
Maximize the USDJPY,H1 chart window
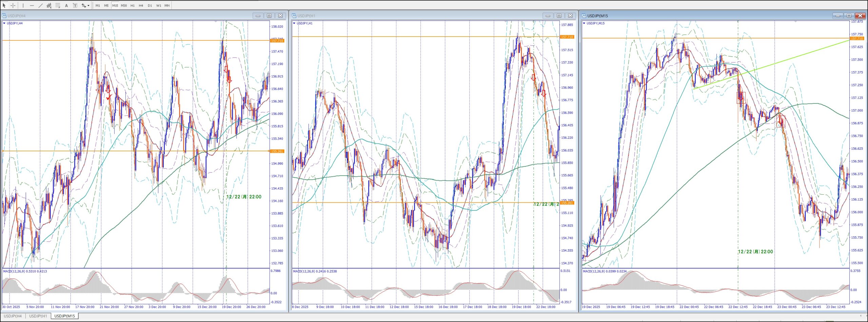[559, 16]
